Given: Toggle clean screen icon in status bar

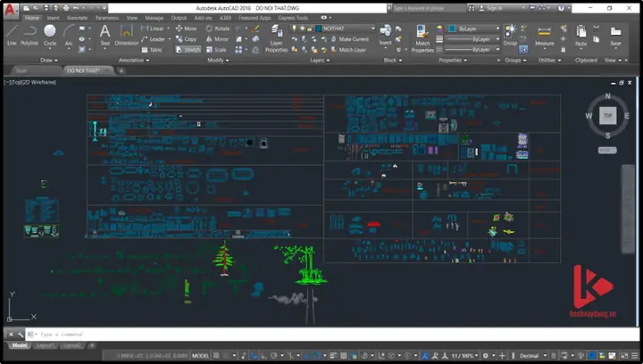Looking at the screenshot, I should pyautogui.click(x=624, y=355).
